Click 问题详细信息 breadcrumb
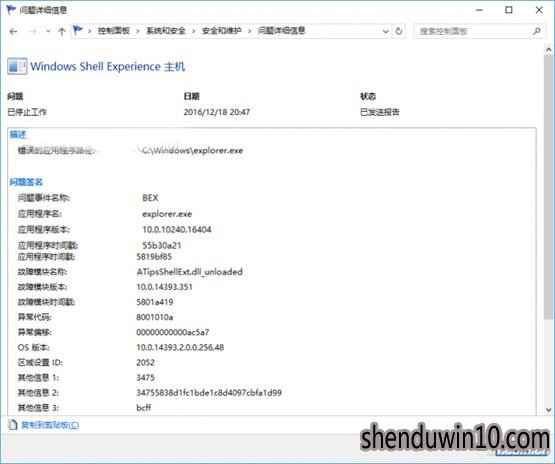Image resolution: width=555 pixels, height=464 pixels. coord(281,31)
